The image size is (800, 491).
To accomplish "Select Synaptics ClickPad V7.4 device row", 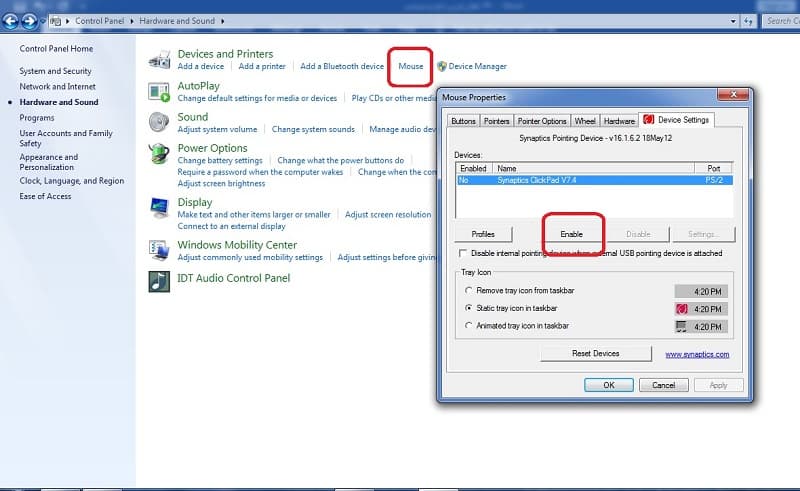I will pyautogui.click(x=594, y=180).
